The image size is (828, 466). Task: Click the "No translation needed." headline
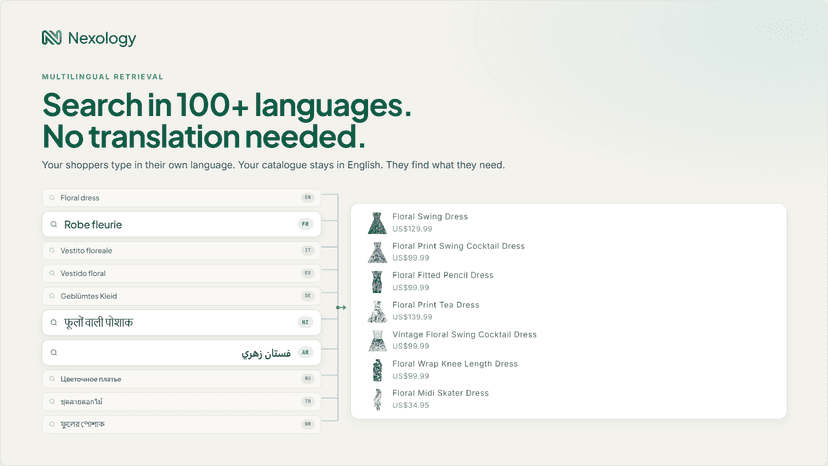204,136
